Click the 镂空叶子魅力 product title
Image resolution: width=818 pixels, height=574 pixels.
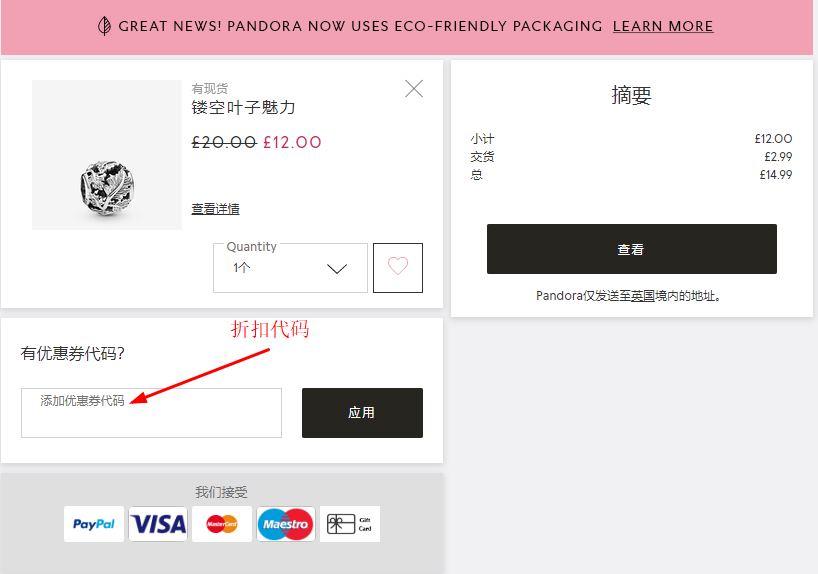[x=243, y=107]
